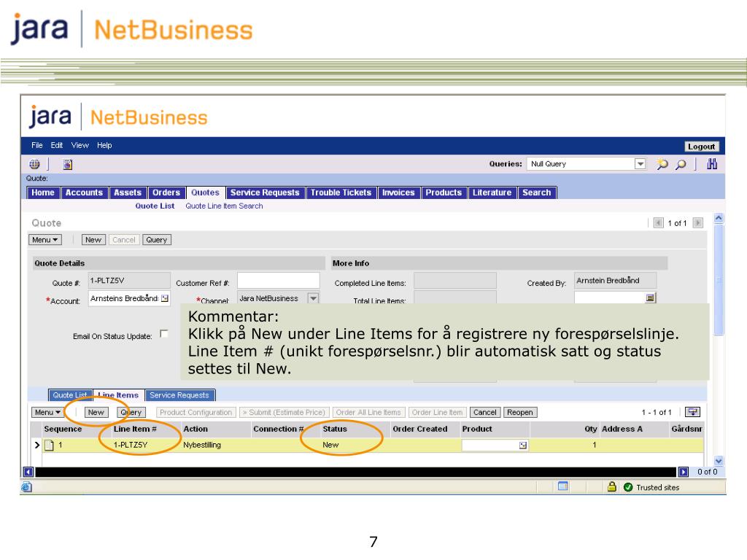The image size is (747, 560).
Task: Switch to the Trouble Tickets tab
Action: (x=341, y=192)
